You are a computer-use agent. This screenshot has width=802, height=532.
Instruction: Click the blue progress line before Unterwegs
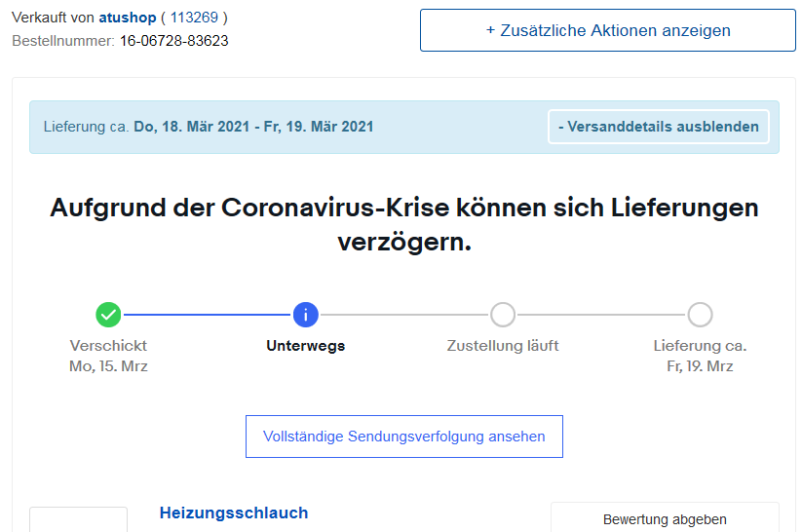(207, 315)
